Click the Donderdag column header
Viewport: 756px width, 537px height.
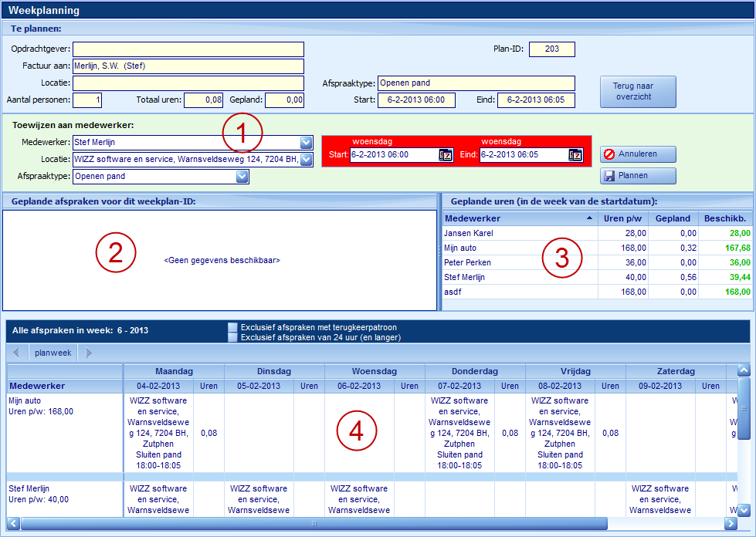click(x=475, y=371)
